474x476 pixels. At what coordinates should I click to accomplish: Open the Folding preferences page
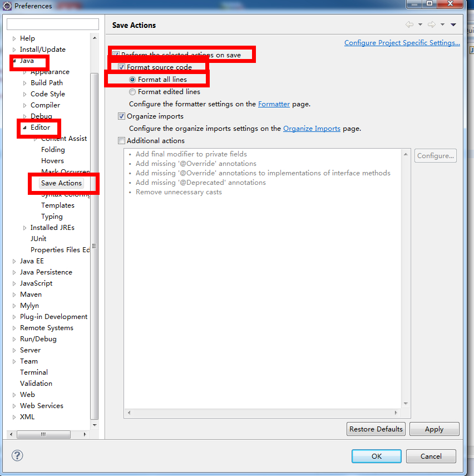[53, 150]
